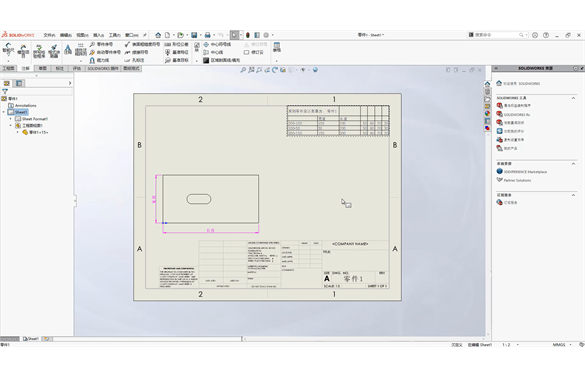Expand the Sheet Format1 node
Image resolution: width=585 pixels, height=377 pixels.
click(x=10, y=119)
